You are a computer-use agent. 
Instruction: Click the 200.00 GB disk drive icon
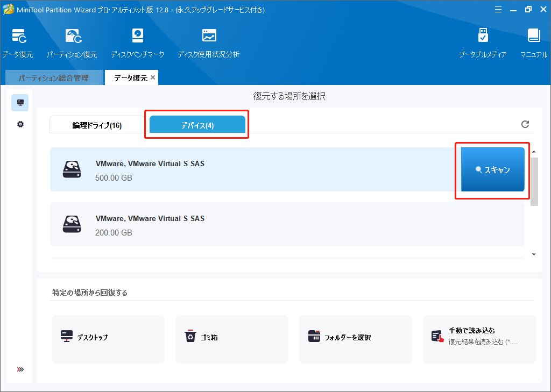point(72,224)
